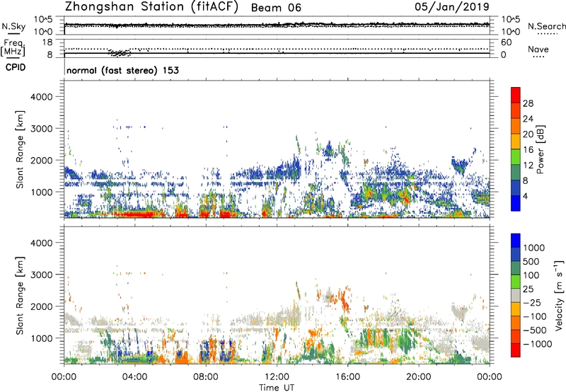566x392 pixels.
Task: Click the gray segment of velocity colorbar
Action: [516, 295]
